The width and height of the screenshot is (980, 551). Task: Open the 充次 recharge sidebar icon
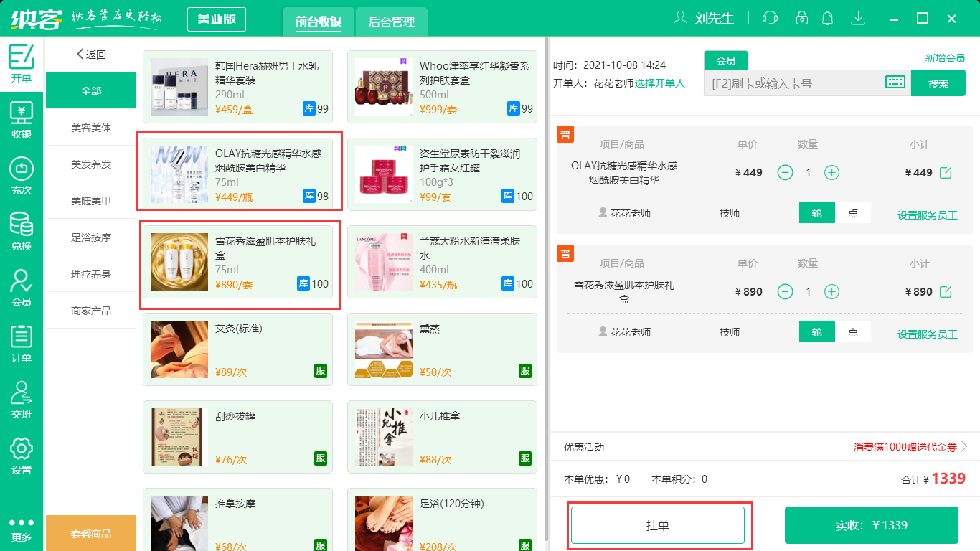[x=22, y=176]
